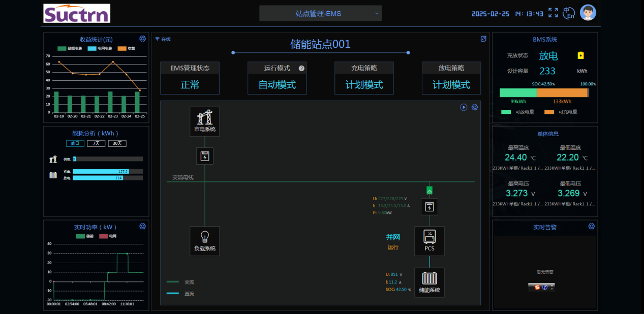Click the 储能站点001 title

(320, 44)
